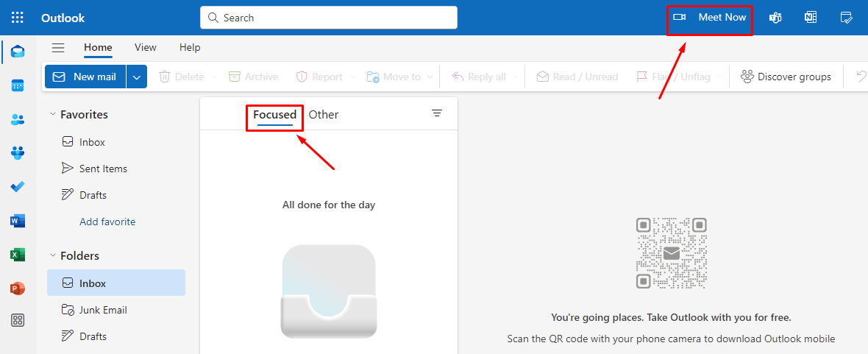Click the Undo arrow in toolbar

coord(861,77)
